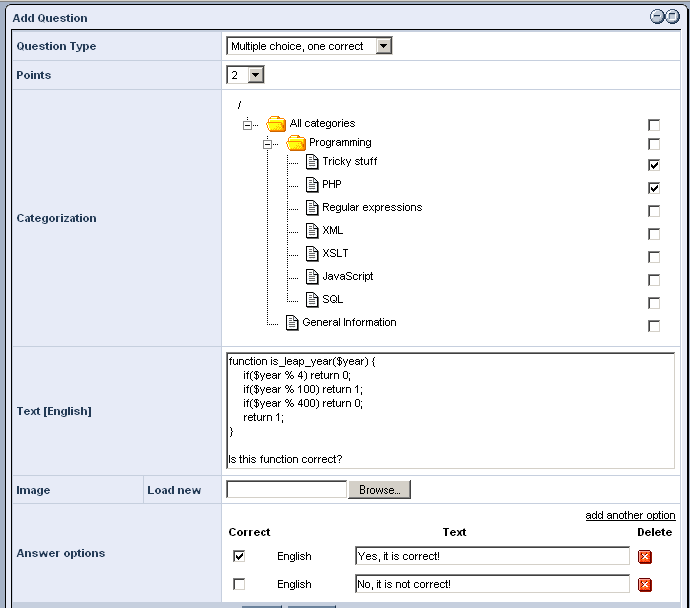The width and height of the screenshot is (690, 608).
Task: Uncheck the PHP category checkbox
Action: tap(654, 188)
